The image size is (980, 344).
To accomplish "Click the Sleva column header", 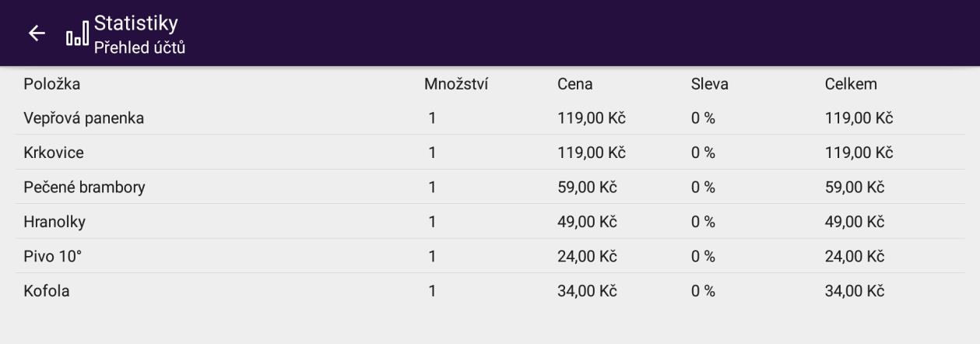I will (709, 84).
